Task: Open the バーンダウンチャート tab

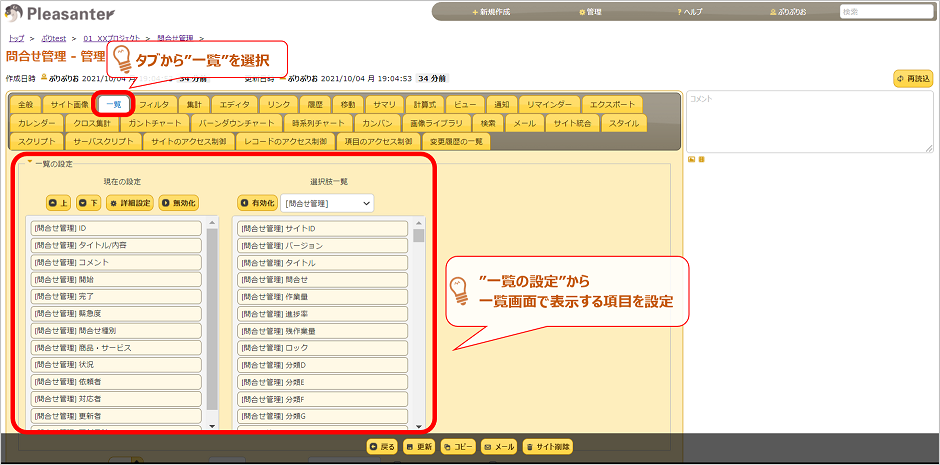Action: 236,123
